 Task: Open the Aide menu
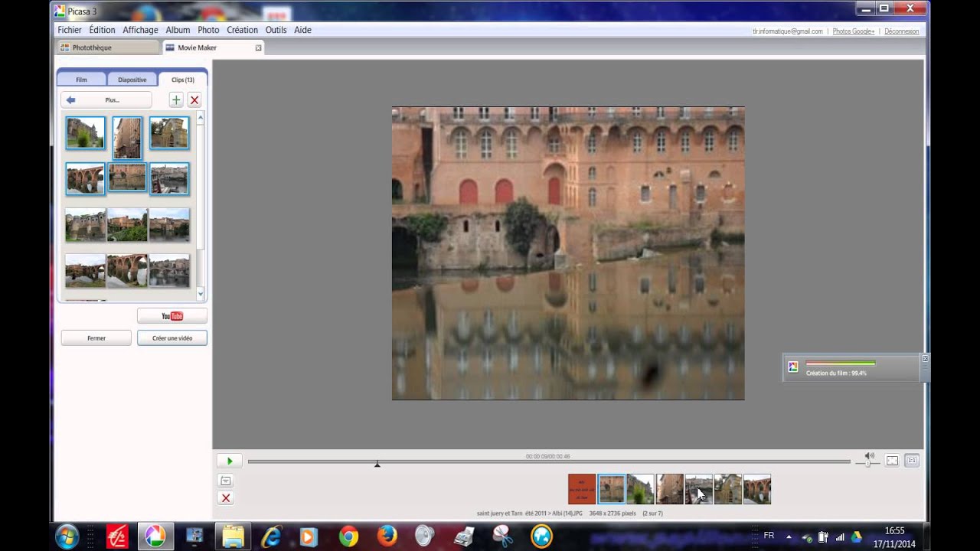[x=302, y=30]
